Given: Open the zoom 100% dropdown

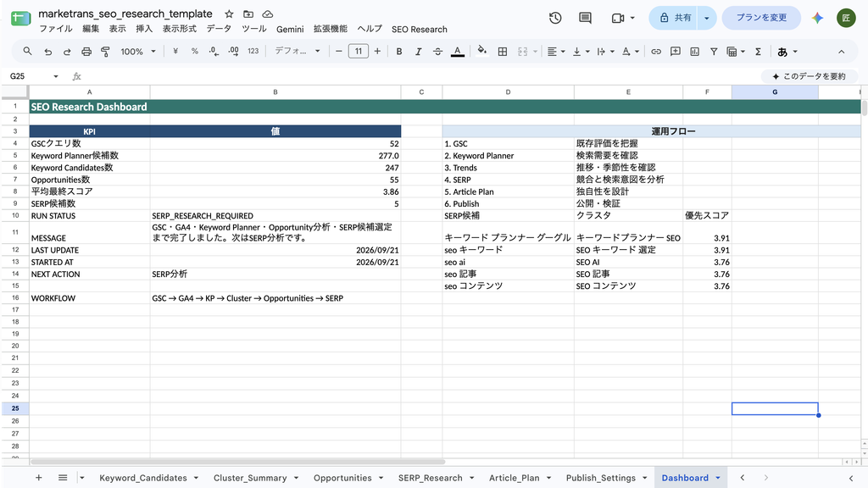Looking at the screenshot, I should click(x=138, y=52).
